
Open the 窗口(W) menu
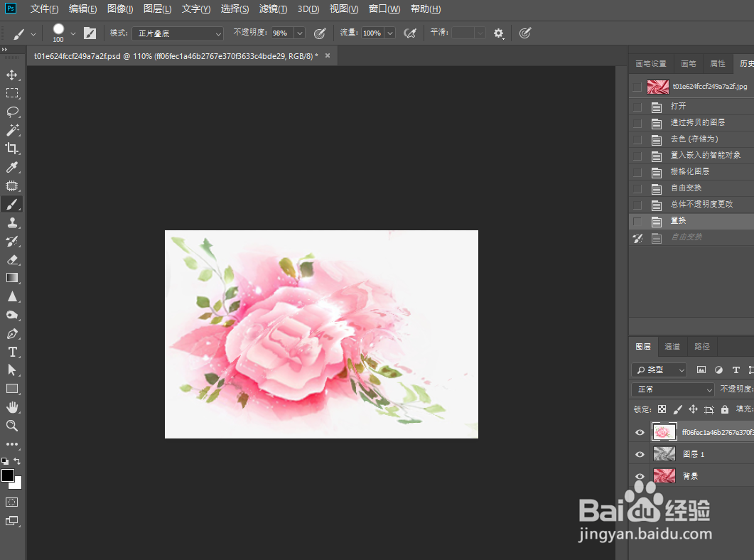click(384, 9)
